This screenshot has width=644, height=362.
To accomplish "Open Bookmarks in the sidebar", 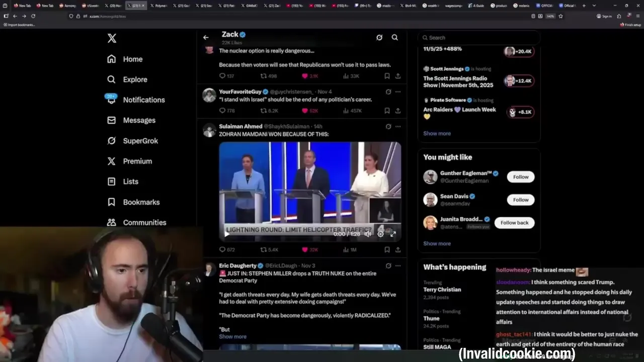I will (133, 202).
